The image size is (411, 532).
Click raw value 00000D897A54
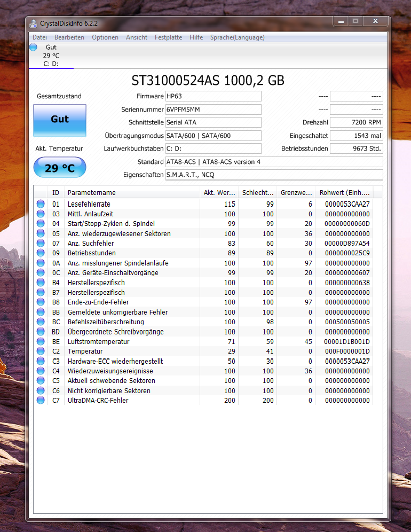(x=347, y=243)
